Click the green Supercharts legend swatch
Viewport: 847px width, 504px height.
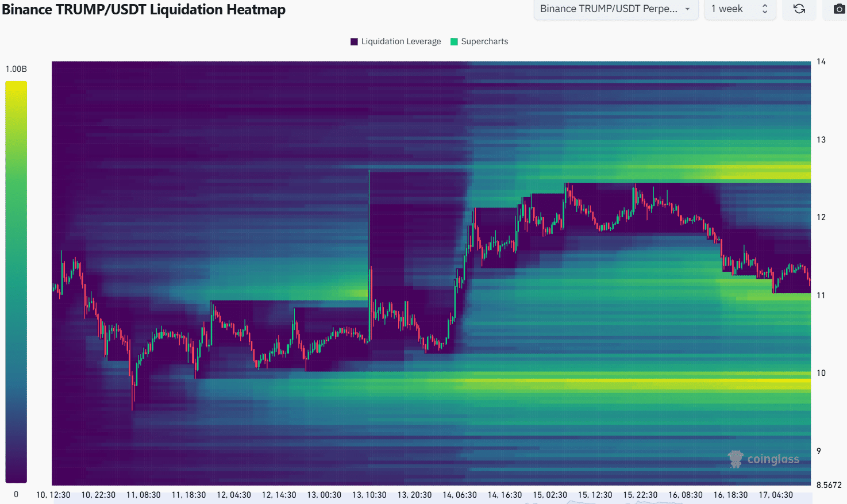click(454, 41)
